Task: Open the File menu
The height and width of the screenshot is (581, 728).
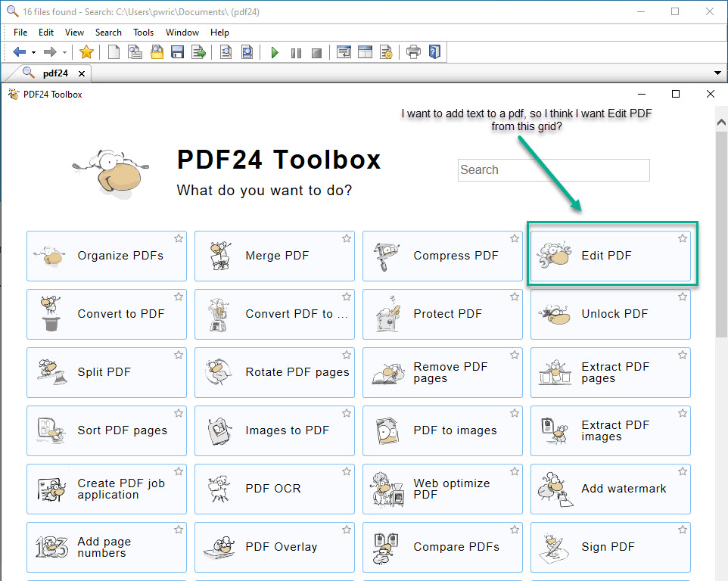Action: point(20,33)
